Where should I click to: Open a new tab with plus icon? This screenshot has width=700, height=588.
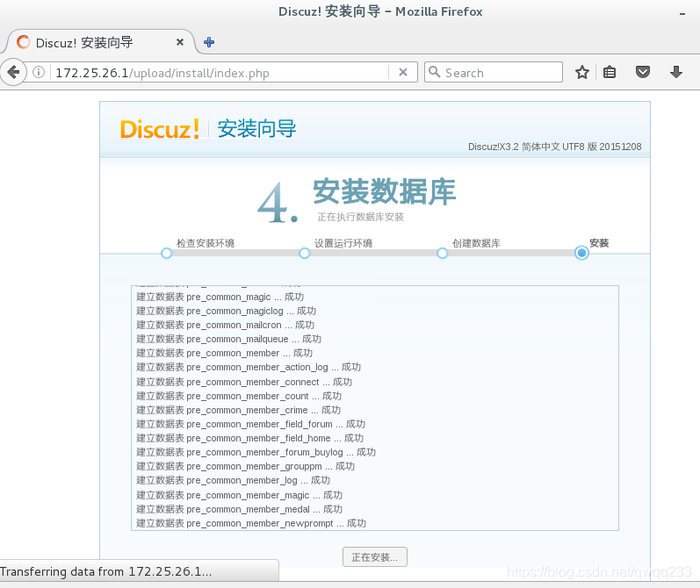[209, 42]
